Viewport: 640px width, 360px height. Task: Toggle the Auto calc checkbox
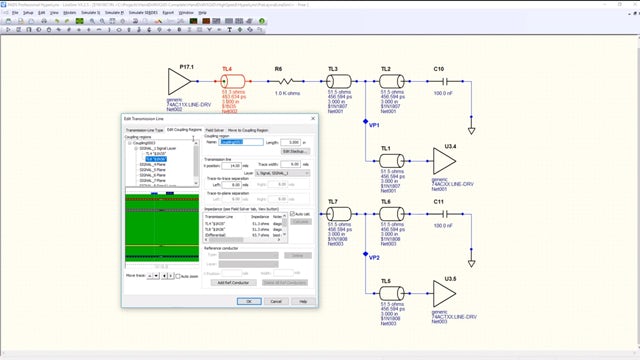pos(292,214)
